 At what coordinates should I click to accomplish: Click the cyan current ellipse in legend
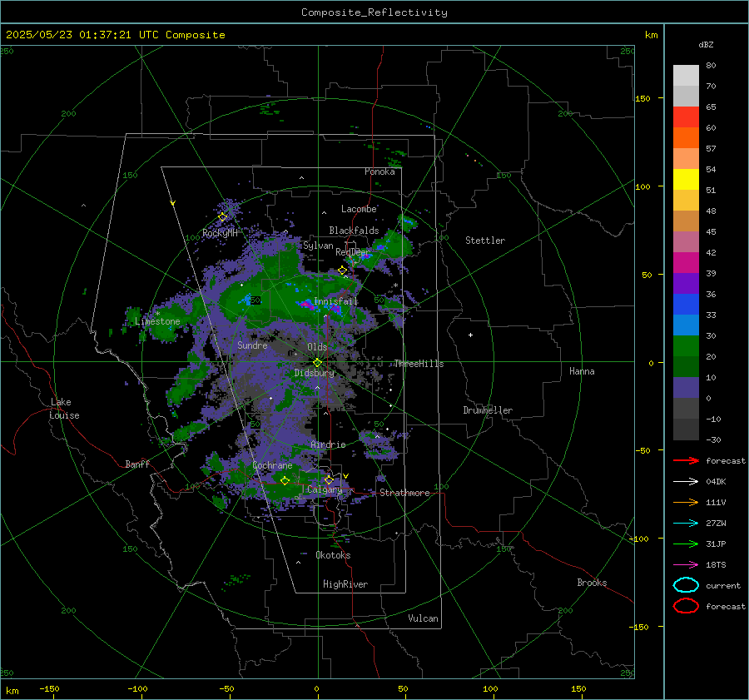coord(686,585)
